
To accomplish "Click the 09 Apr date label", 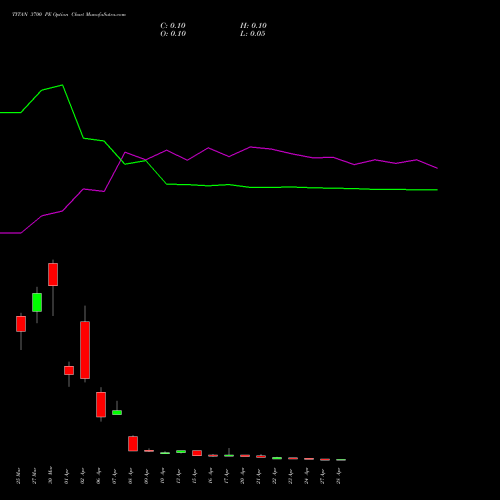I will (x=146, y=476).
